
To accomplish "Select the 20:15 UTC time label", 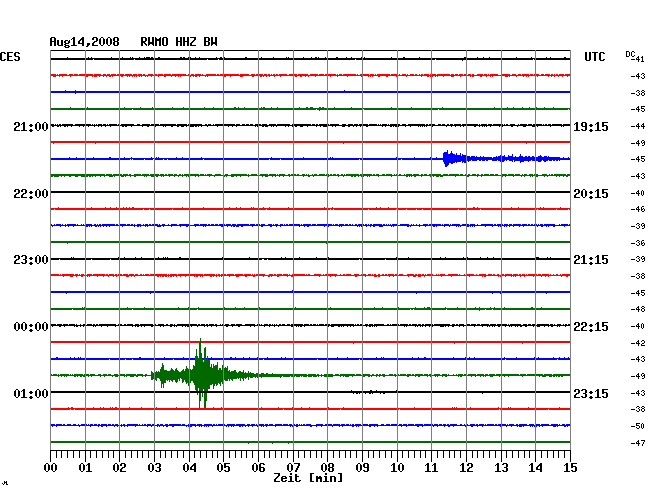I will pyautogui.click(x=591, y=194).
